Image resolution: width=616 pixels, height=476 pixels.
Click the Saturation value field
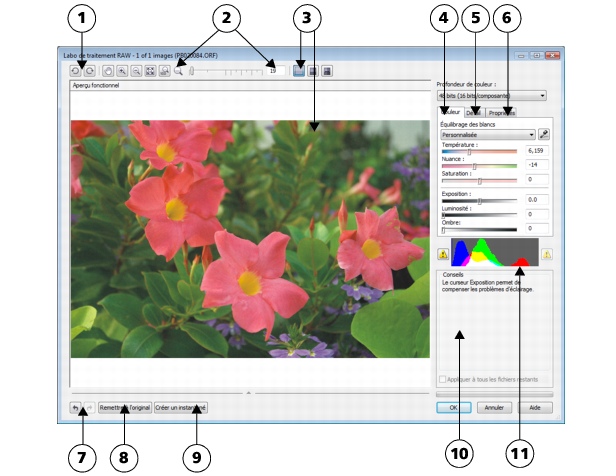click(537, 179)
